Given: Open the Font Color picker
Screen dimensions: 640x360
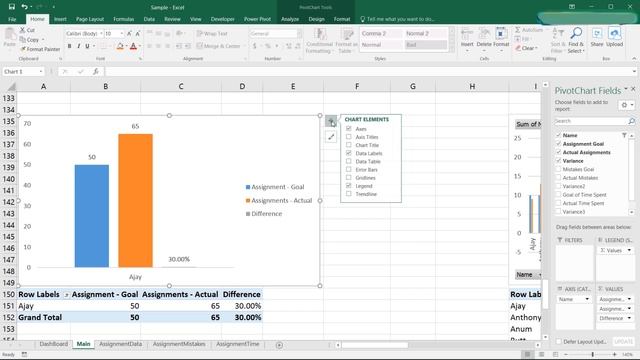Looking at the screenshot, I should pyautogui.click(x=140, y=46).
